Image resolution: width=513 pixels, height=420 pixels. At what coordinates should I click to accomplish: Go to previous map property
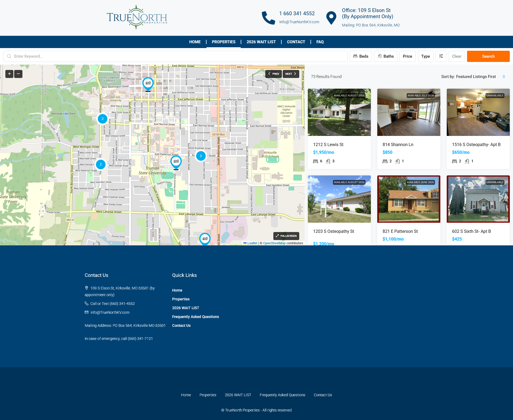(274, 74)
